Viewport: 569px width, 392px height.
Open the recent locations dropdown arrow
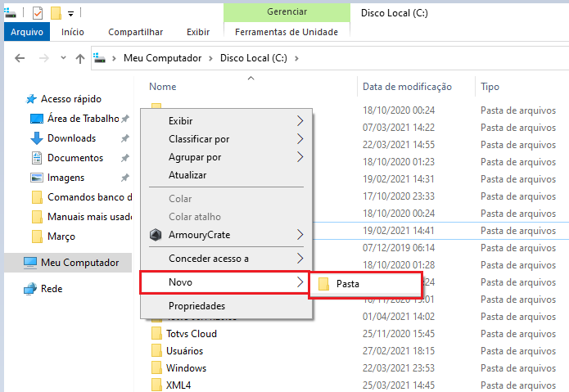(x=63, y=57)
